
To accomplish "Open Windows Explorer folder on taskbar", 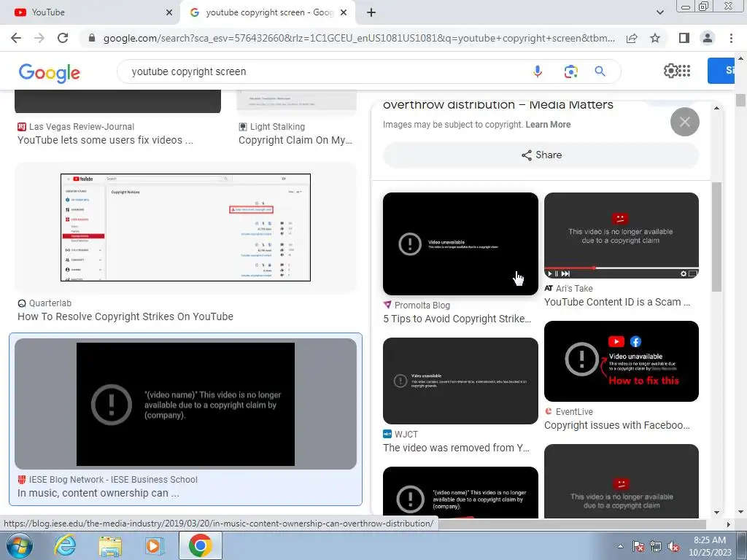I will click(x=110, y=546).
